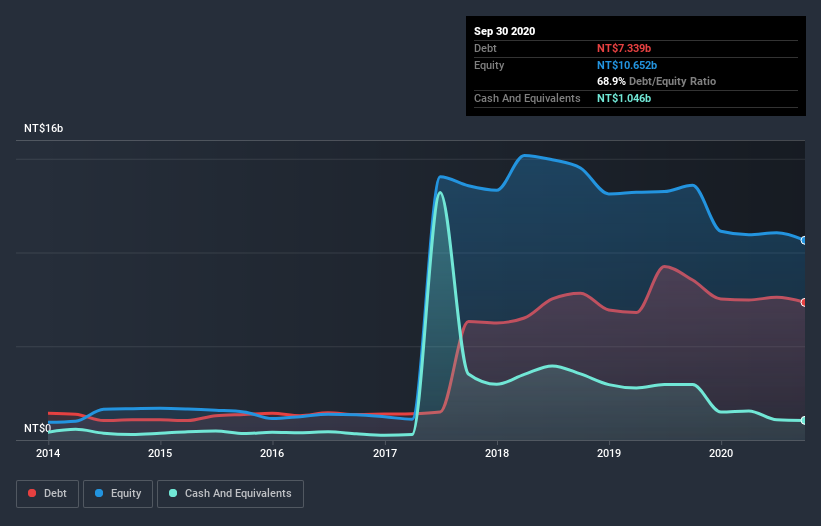Click the NT$10.652b equity value
The image size is (821, 526).
click(627, 65)
